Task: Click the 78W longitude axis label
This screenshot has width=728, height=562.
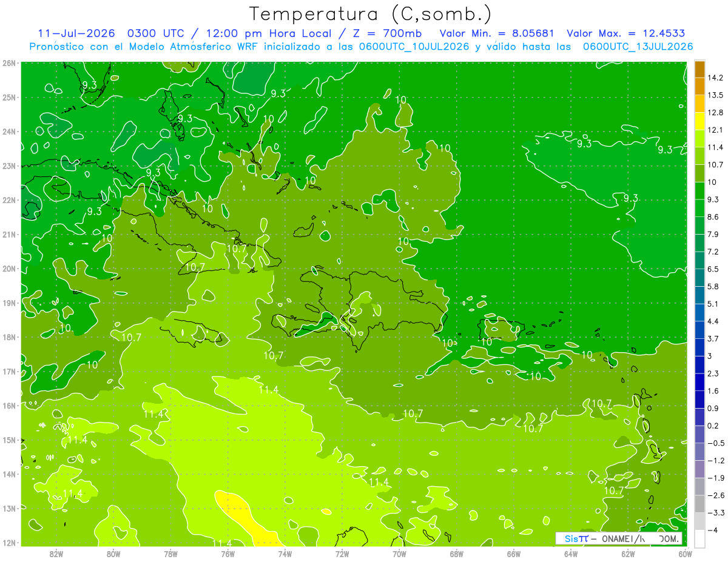Action: 170,554
